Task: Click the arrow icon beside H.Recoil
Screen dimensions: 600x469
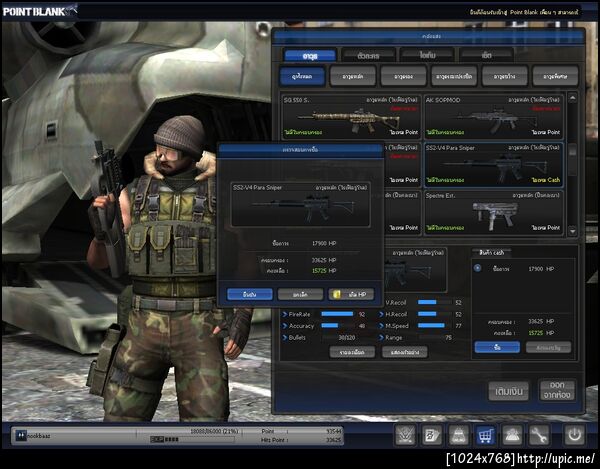Action: [381, 314]
